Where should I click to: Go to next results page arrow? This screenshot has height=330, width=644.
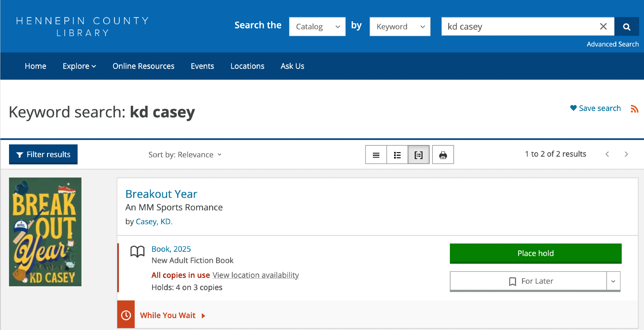pos(626,154)
